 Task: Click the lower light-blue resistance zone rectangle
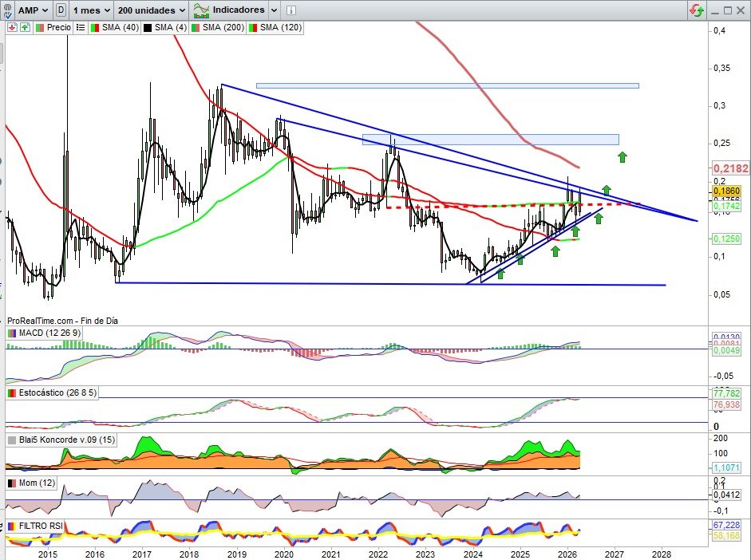[491, 140]
